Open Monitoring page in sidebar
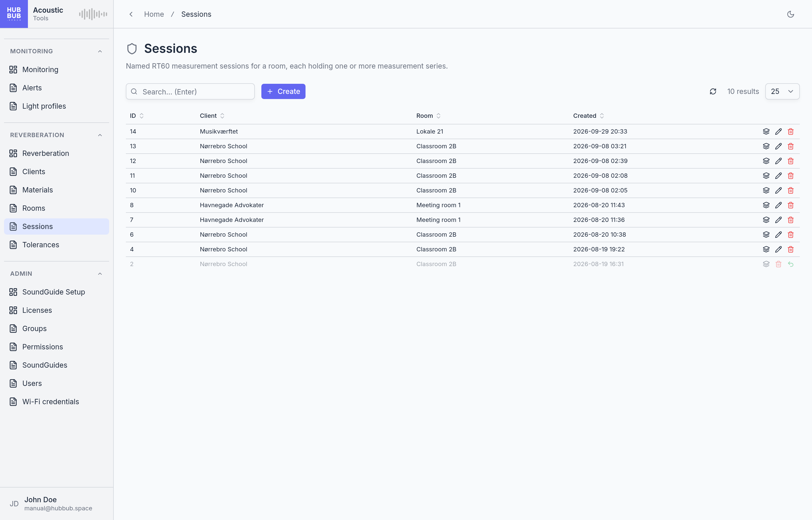This screenshot has width=812, height=520. coord(56,70)
